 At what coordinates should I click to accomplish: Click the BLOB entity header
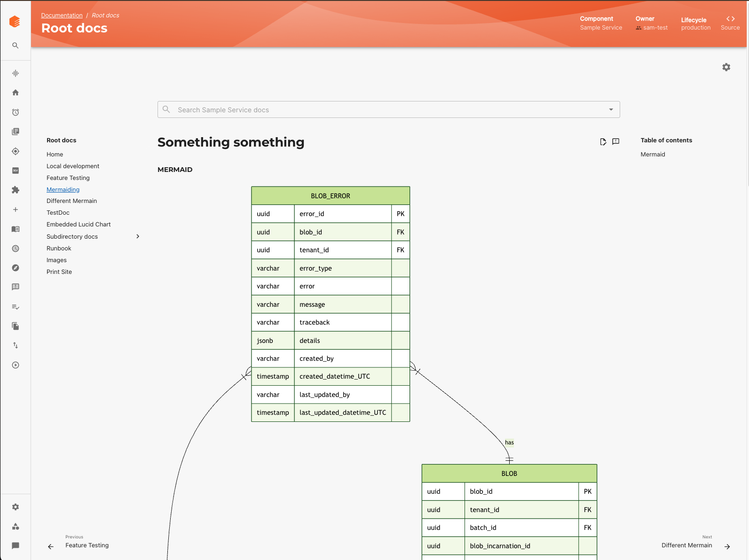(x=509, y=474)
